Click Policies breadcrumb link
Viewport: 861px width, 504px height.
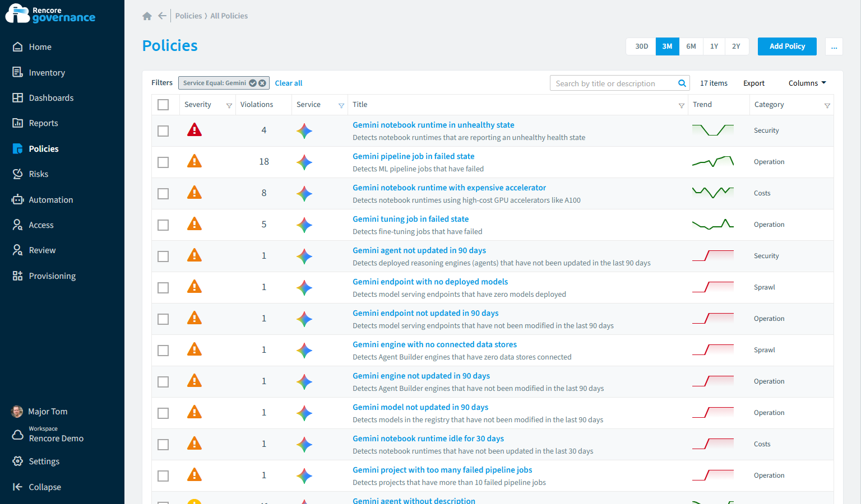(x=188, y=16)
